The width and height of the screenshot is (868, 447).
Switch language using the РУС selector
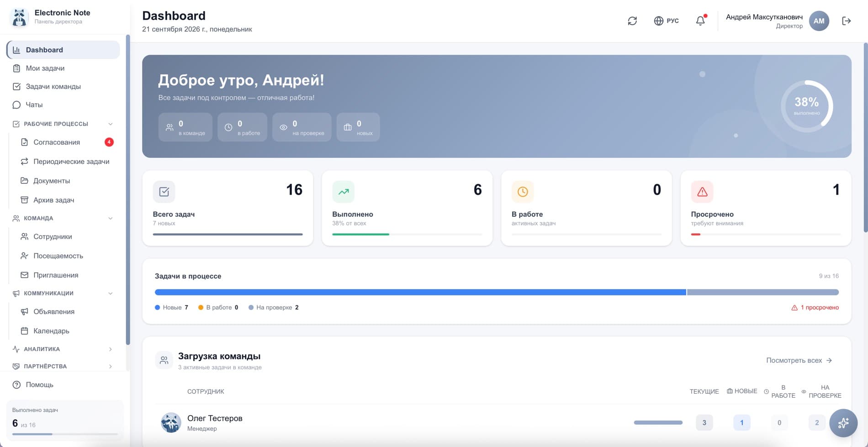click(666, 21)
